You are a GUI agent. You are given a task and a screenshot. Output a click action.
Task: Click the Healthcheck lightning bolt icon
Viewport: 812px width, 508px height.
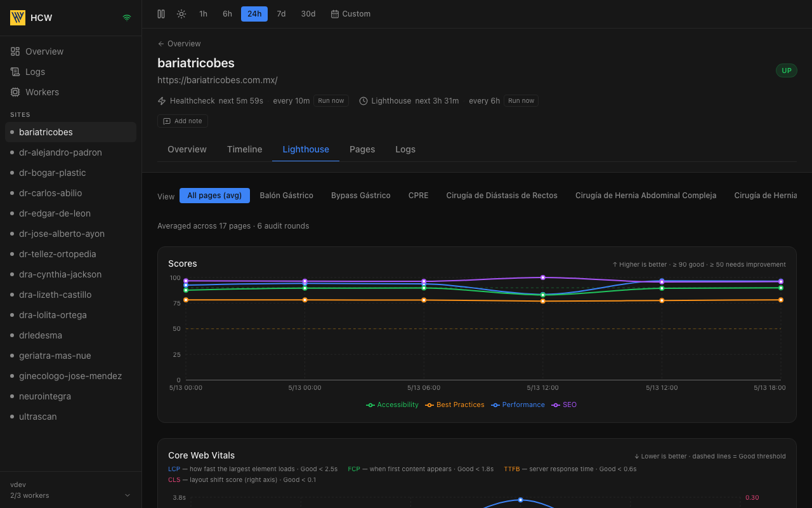(162, 101)
